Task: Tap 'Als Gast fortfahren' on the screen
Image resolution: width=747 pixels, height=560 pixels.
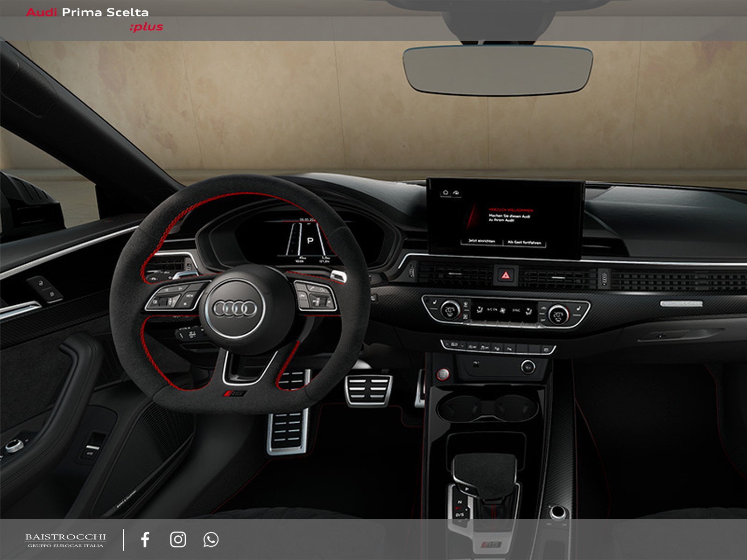Action: [x=524, y=242]
